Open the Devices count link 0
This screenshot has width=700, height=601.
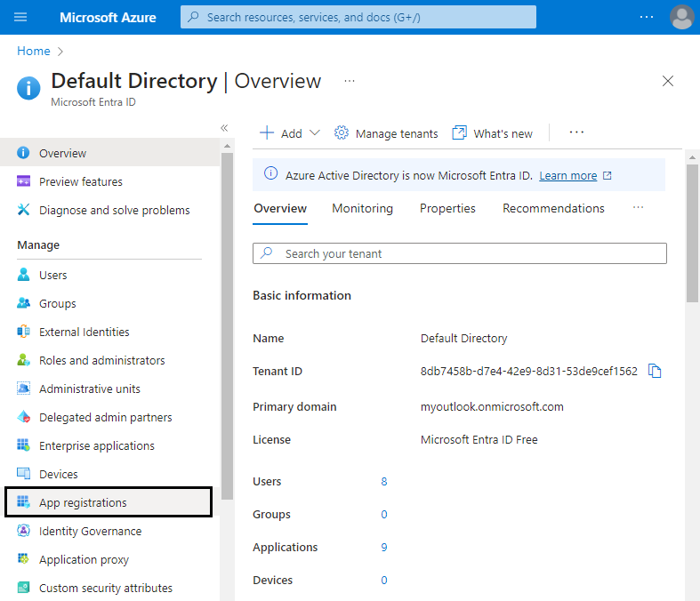point(384,580)
